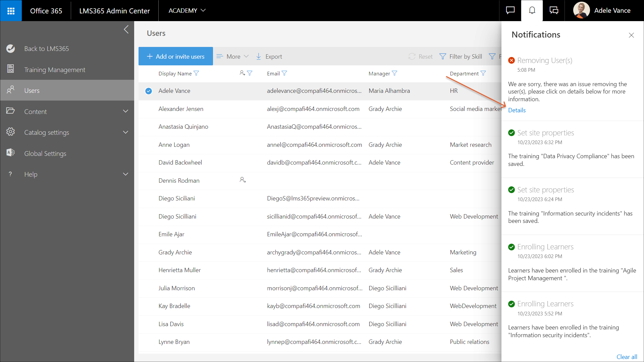Open Global Settings from sidebar
This screenshot has width=644, height=362.
tap(45, 154)
